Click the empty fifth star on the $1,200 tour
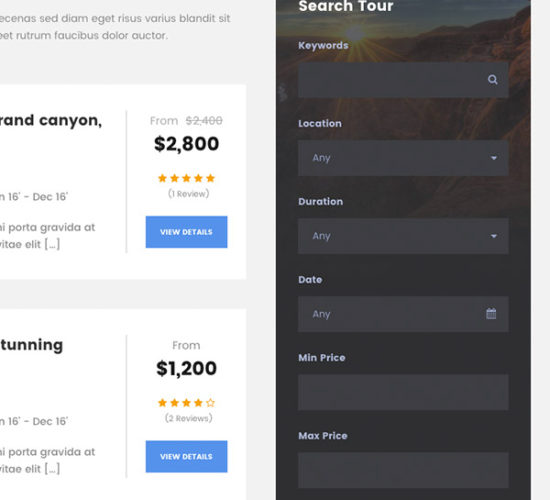This screenshot has width=550, height=500. coord(210,403)
